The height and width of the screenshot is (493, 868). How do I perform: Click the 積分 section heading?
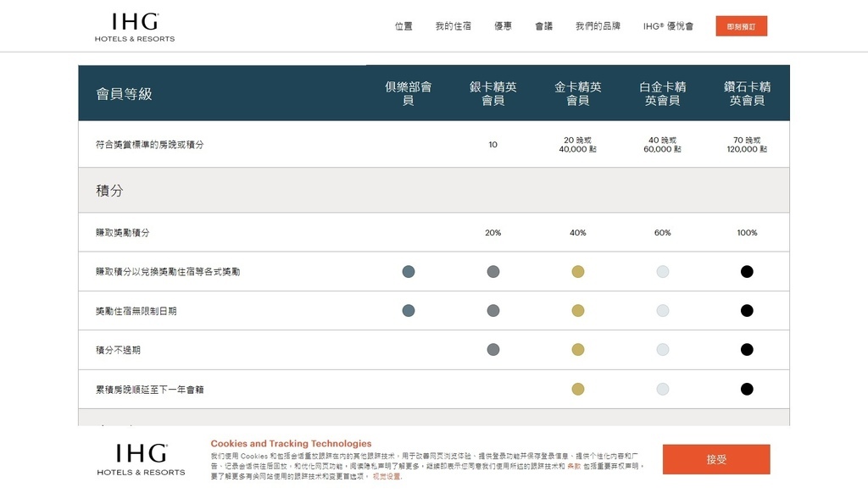tap(109, 191)
